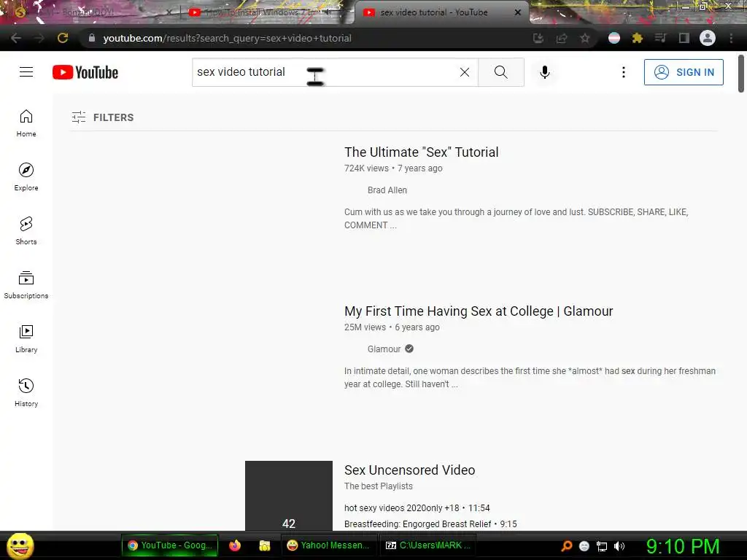Click the striped round extension icon
Screen dimensions: 747x560
click(x=614, y=38)
